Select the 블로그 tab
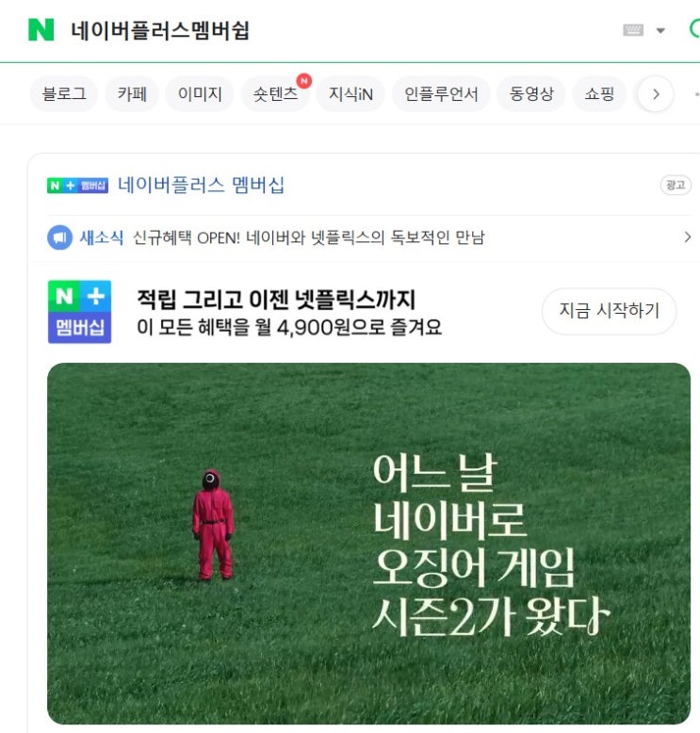The image size is (700, 733). (64, 94)
